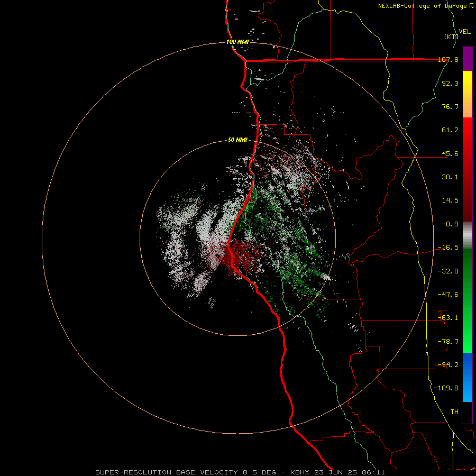This screenshot has height=476, width=476.
Task: Select the -0.9 legend value
Action: pyautogui.click(x=450, y=224)
